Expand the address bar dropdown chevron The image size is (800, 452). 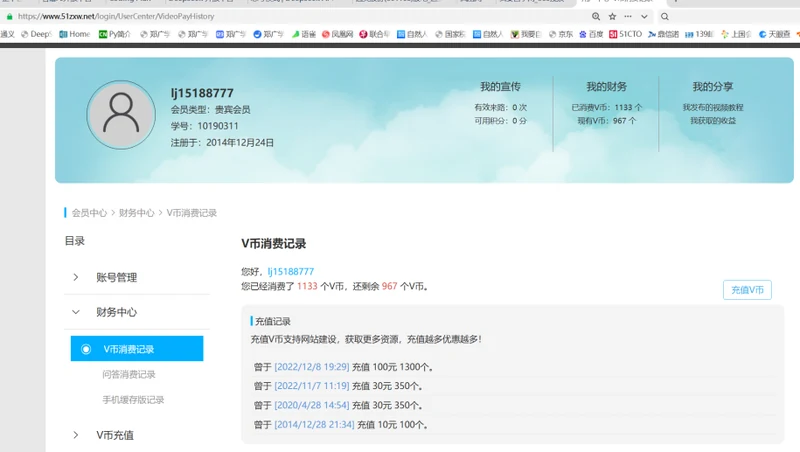coord(644,16)
